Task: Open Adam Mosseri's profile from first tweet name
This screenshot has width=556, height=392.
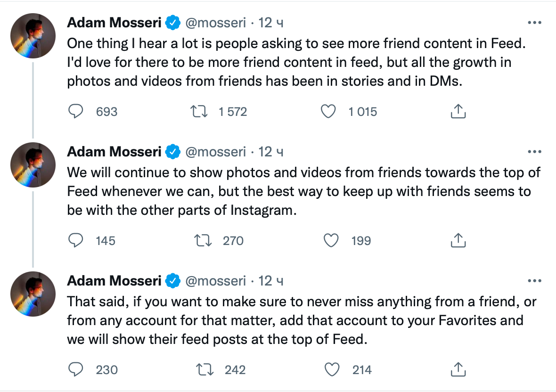Action: coord(114,22)
